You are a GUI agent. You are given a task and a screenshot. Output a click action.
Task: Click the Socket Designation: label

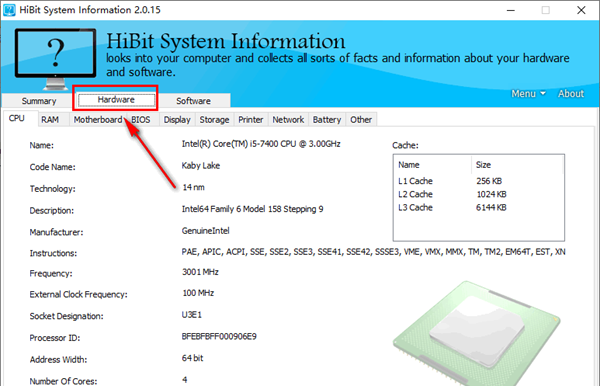point(67,316)
